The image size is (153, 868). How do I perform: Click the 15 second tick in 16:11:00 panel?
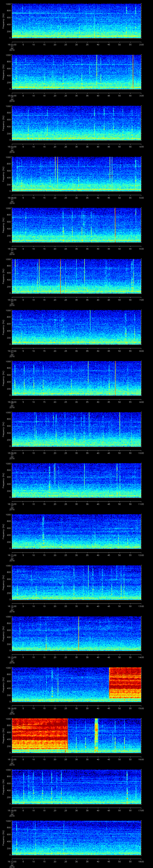44,555
